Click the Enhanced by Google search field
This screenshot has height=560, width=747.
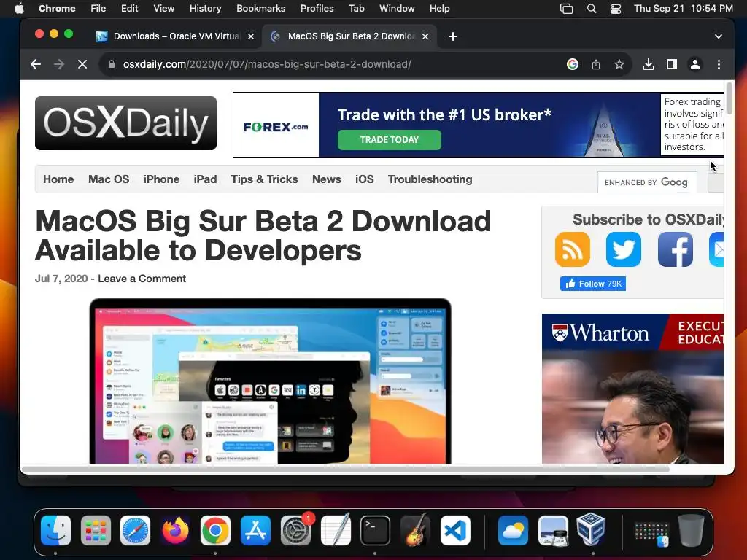tap(648, 182)
